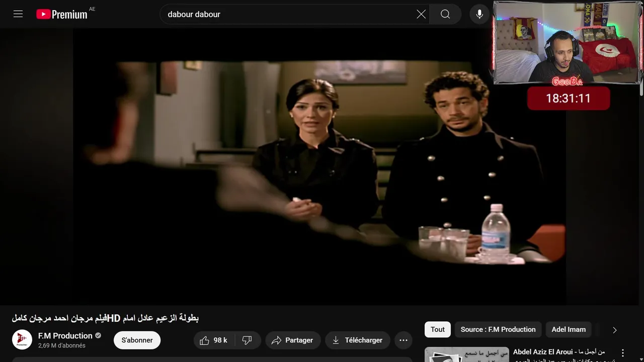Click the 18:31:11 timer overlay
This screenshot has width=644, height=362.
[569, 98]
